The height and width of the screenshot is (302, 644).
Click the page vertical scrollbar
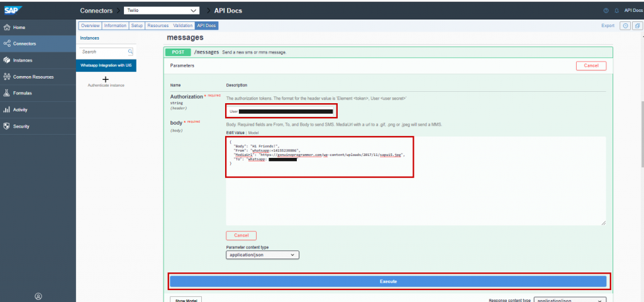[x=642, y=135]
